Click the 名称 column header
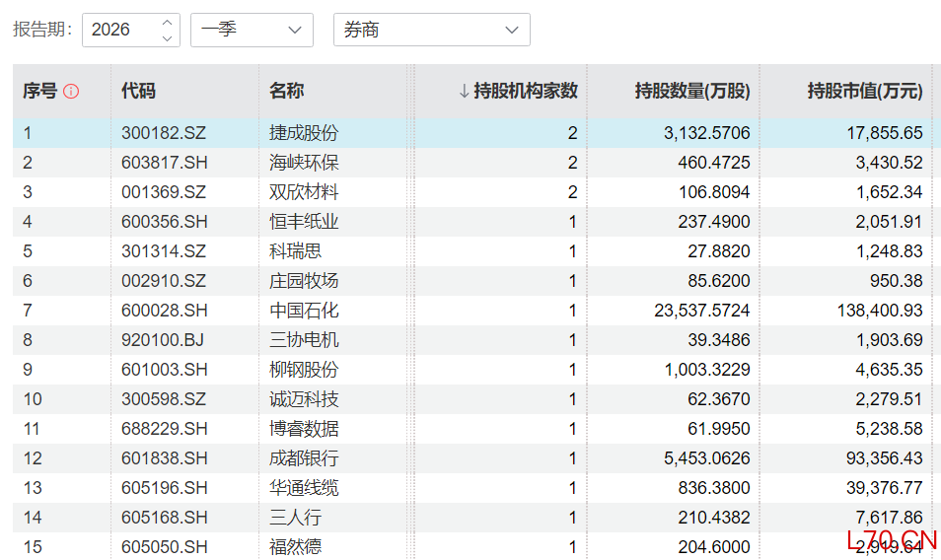 click(286, 91)
